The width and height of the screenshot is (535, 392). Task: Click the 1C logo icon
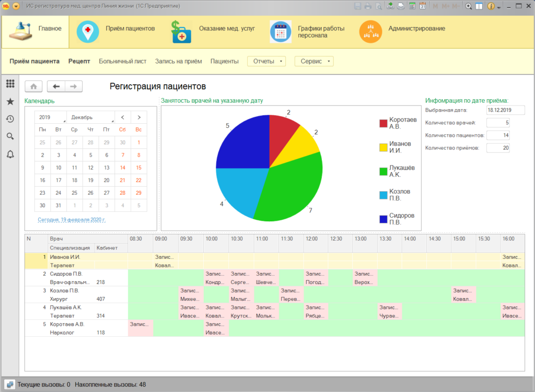(x=6, y=6)
